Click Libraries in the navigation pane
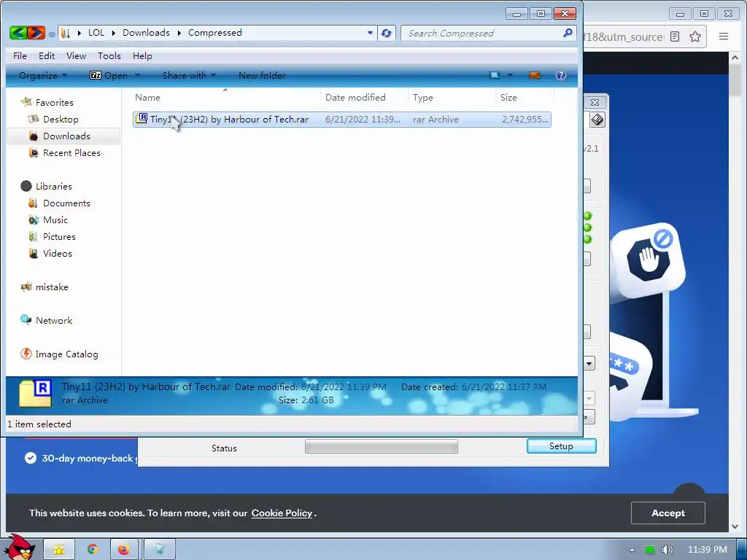 point(53,187)
